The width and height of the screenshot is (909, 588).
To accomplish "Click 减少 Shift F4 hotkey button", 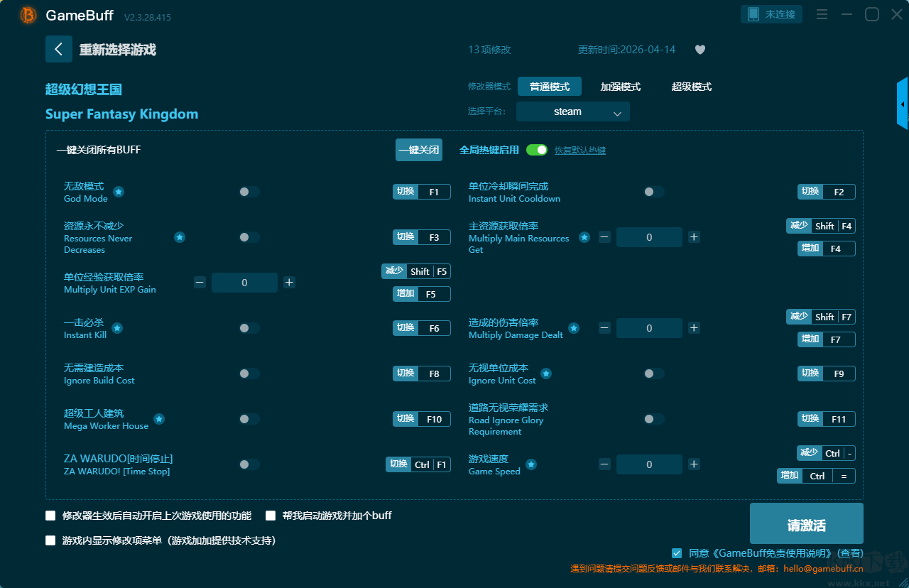I will coord(821,226).
